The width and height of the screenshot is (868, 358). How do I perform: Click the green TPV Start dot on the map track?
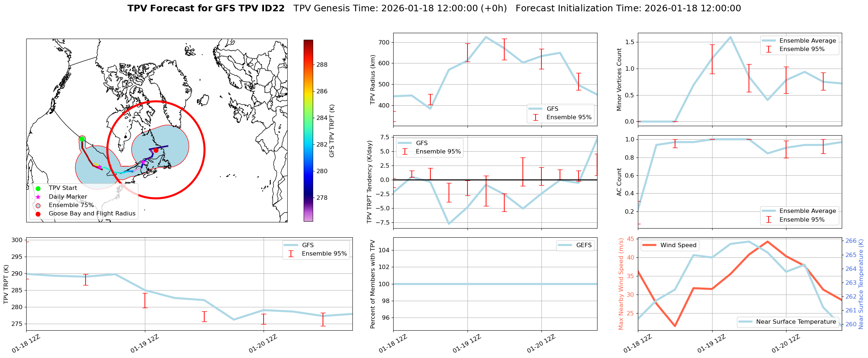pos(82,139)
